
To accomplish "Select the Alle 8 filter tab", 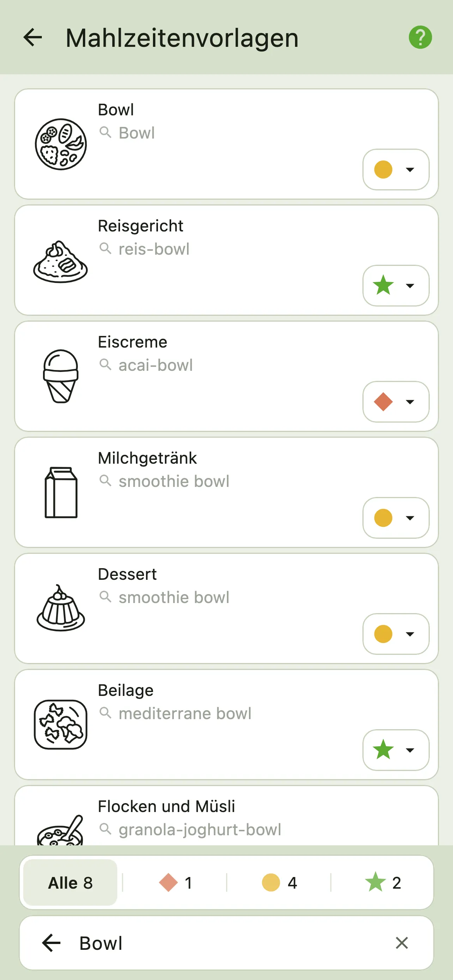I will point(70,883).
